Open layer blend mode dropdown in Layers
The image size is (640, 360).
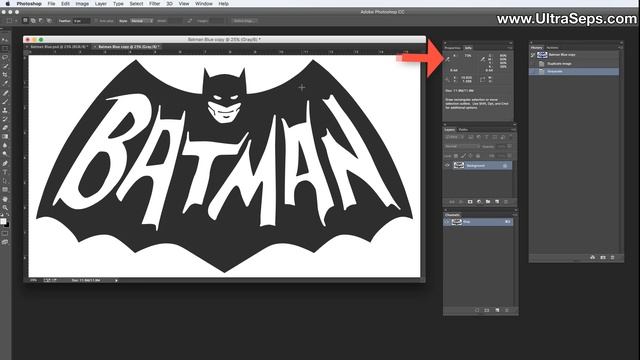click(461, 146)
